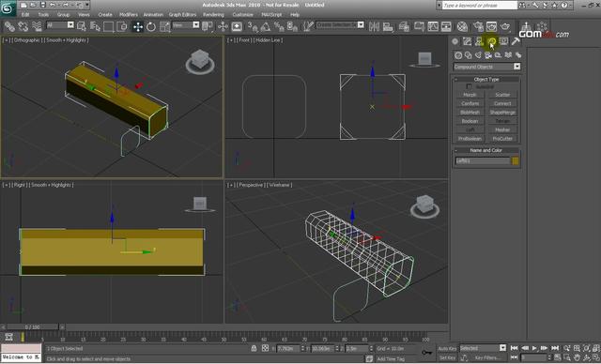Click the Scatter compound object button

click(502, 95)
